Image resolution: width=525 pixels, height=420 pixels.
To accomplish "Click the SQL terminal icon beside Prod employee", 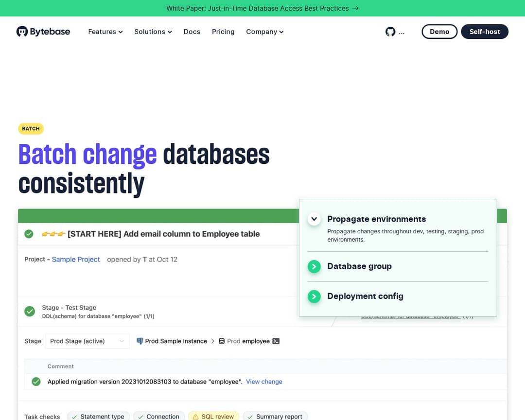I will tap(276, 341).
